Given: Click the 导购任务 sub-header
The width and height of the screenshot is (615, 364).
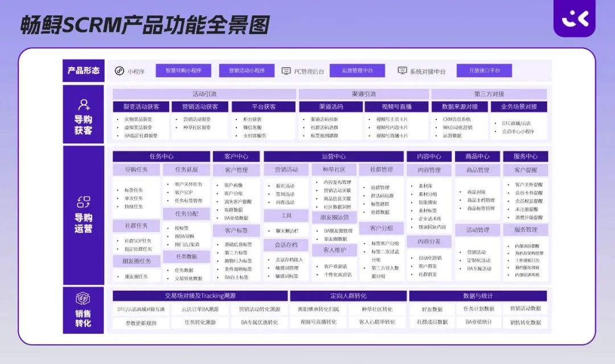Looking at the screenshot, I should click(137, 169).
